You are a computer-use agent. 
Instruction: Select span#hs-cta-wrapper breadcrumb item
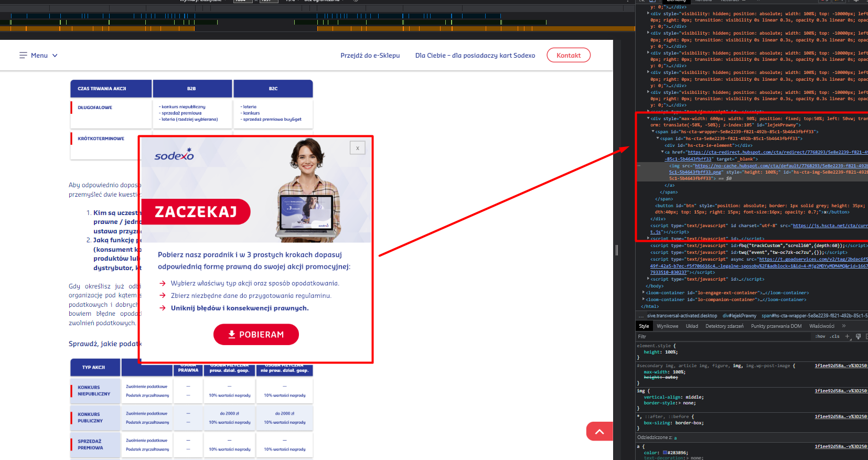pyautogui.click(x=815, y=316)
